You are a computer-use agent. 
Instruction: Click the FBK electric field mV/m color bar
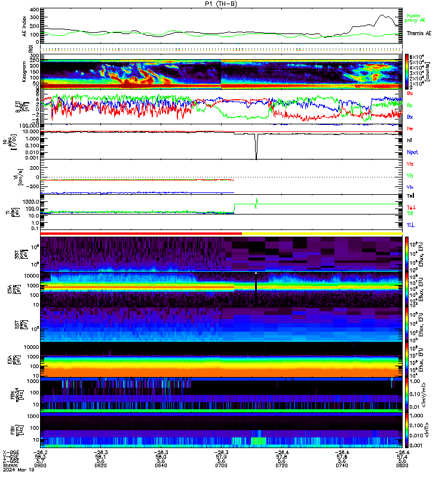407,395
